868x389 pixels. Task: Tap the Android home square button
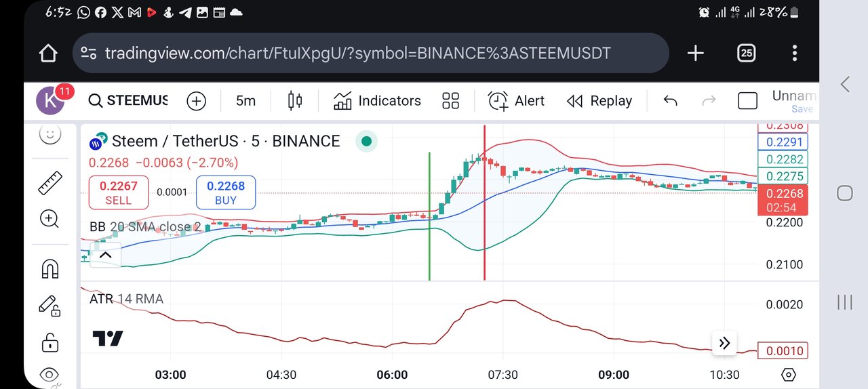coord(844,193)
